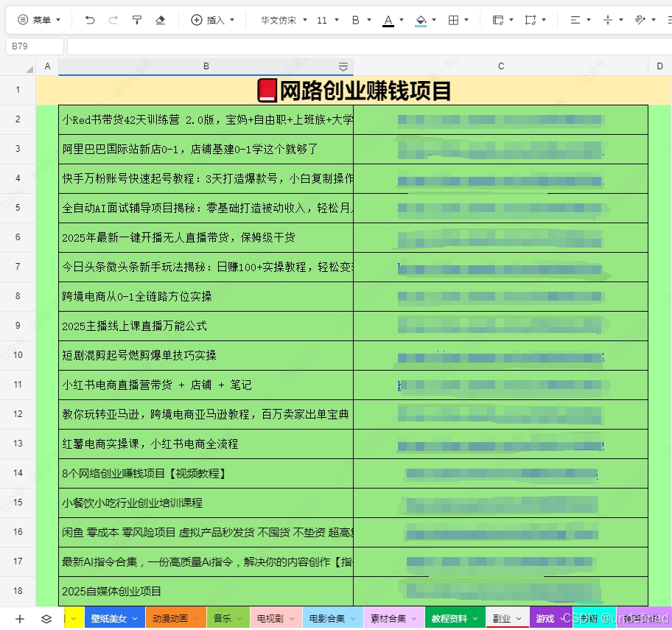
Task: Select row 10 header
Action: [18, 355]
